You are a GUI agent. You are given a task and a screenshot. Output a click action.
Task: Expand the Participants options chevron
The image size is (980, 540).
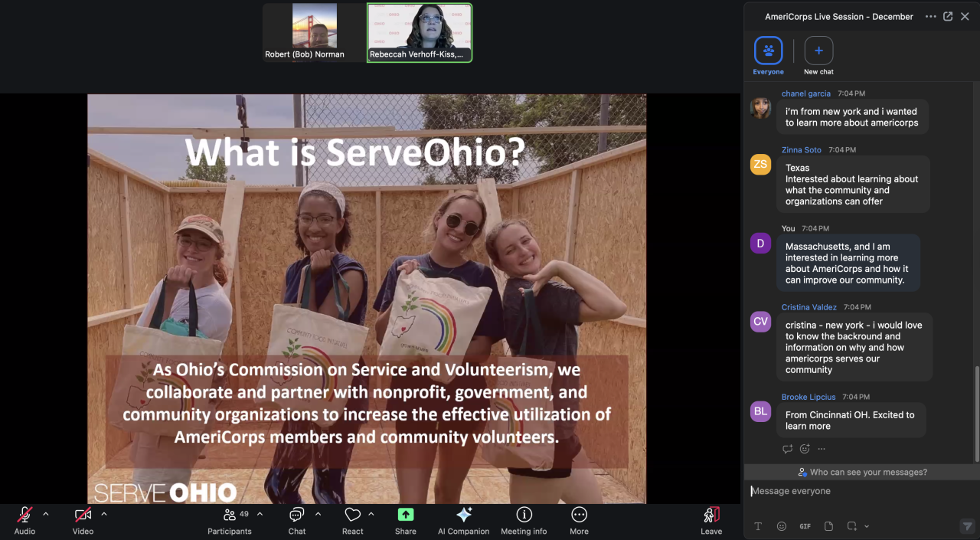tap(260, 514)
